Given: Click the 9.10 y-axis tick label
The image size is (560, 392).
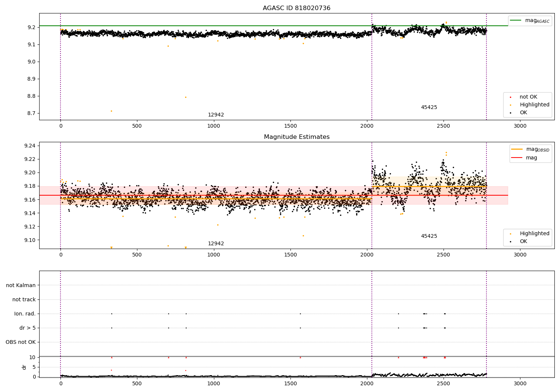Looking at the screenshot, I should 30,240.
